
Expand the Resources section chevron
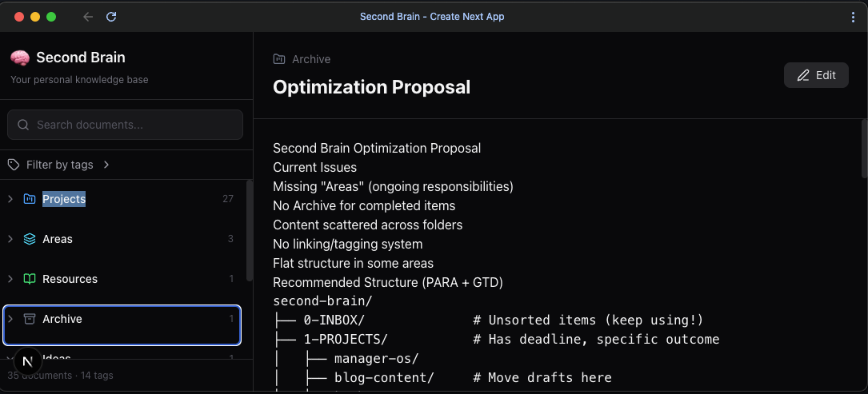[10, 279]
